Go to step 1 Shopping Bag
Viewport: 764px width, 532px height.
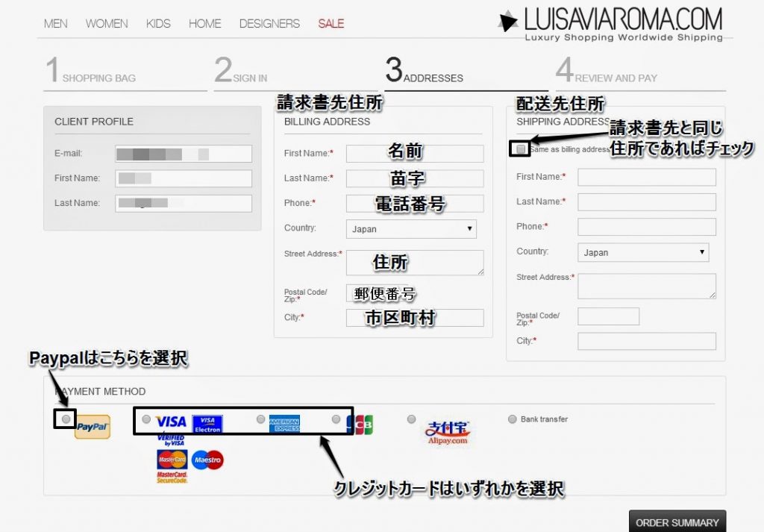[x=125, y=72]
